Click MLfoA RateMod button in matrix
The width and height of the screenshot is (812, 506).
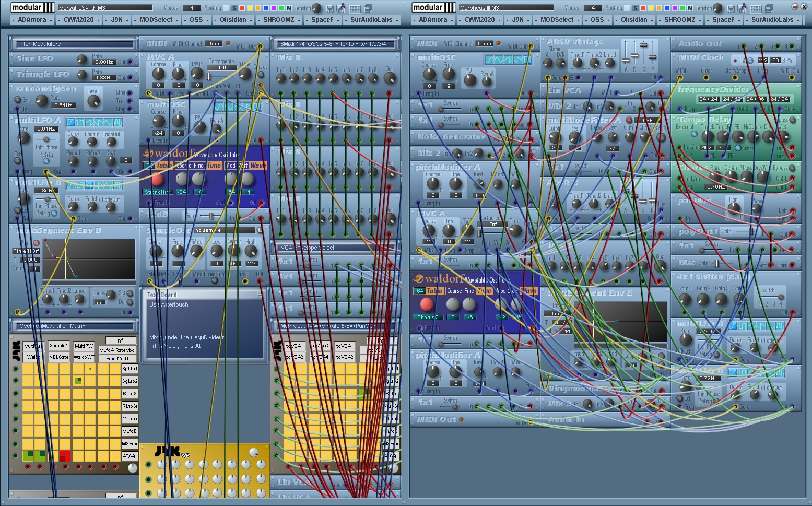point(117,350)
